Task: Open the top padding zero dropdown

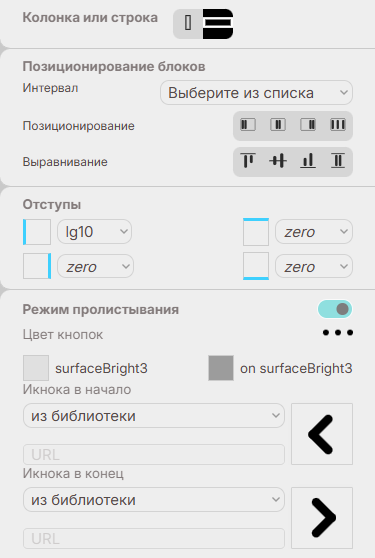Action: pyautogui.click(x=314, y=232)
